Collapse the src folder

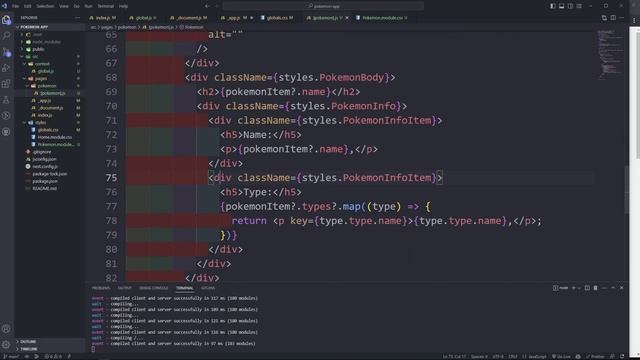point(49,56)
